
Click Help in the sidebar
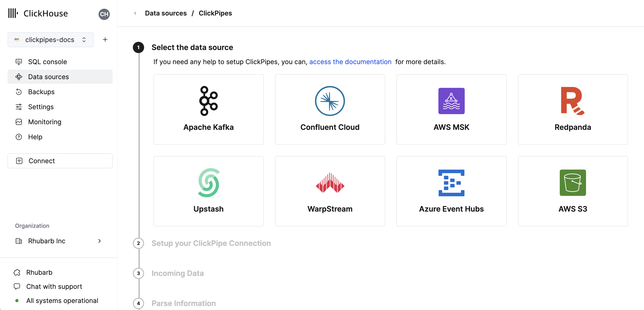tap(35, 136)
